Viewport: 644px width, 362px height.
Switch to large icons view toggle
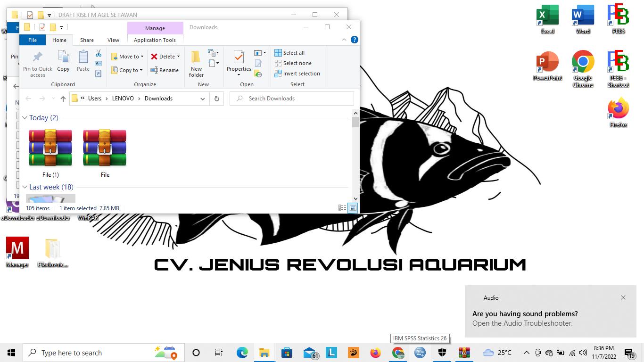point(352,208)
